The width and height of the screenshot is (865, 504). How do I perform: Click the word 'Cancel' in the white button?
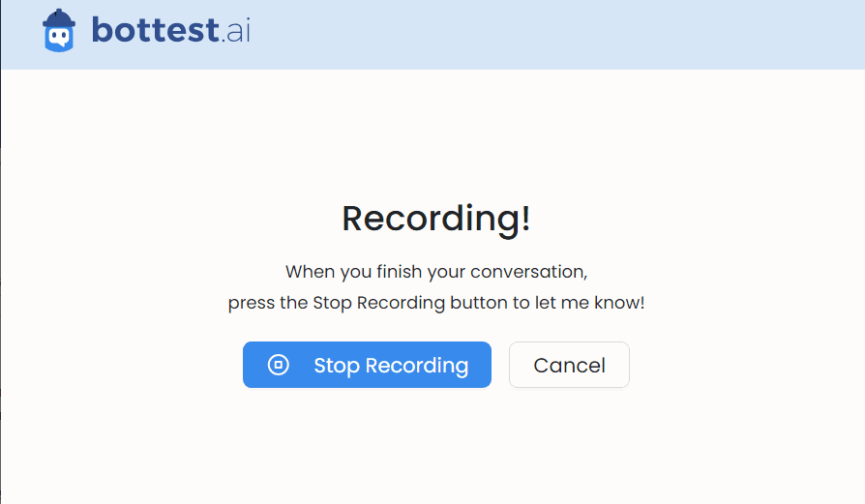click(x=569, y=365)
